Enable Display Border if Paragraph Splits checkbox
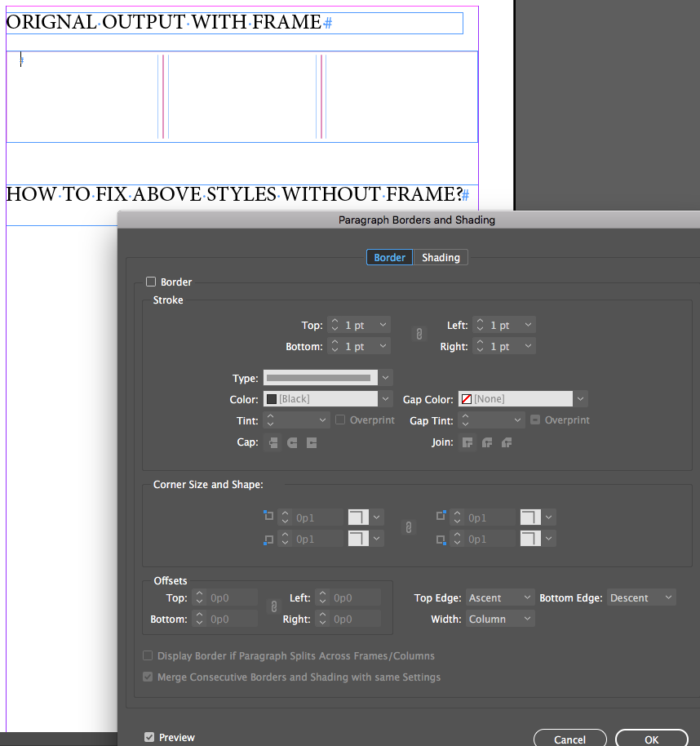Image resolution: width=700 pixels, height=746 pixels. pyautogui.click(x=148, y=655)
